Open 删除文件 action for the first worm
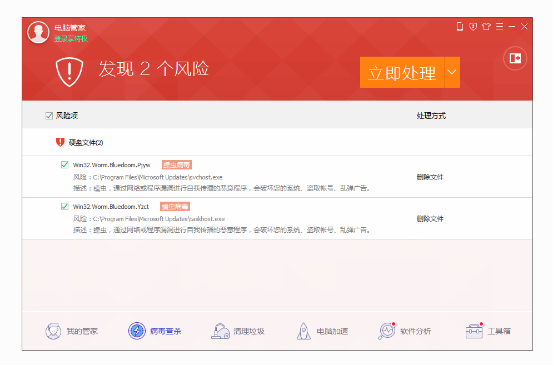The image size is (554, 366). coord(430,177)
